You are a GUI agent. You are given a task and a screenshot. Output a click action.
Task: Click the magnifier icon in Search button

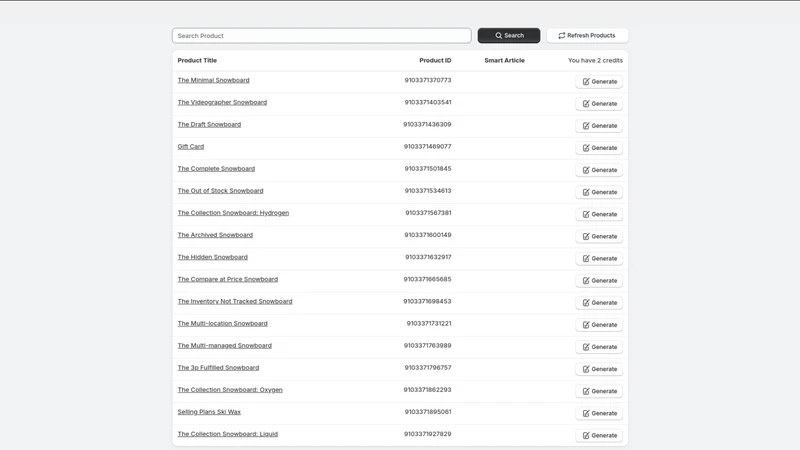click(498, 36)
